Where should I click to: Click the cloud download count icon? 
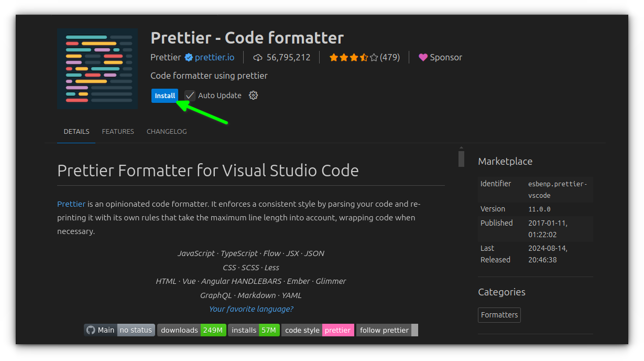click(x=258, y=58)
